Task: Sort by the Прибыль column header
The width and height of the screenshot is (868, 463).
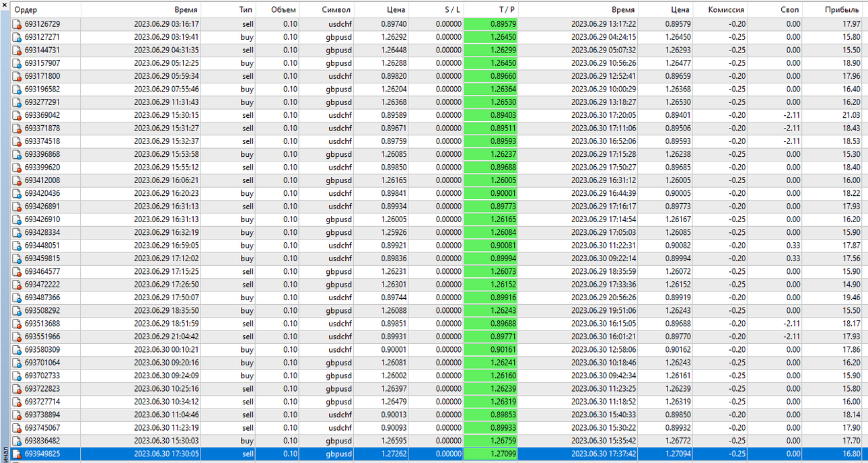Action: (x=842, y=10)
